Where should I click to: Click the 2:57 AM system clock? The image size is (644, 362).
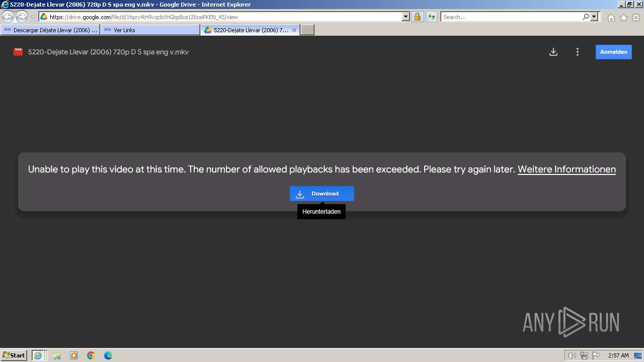[x=618, y=355]
